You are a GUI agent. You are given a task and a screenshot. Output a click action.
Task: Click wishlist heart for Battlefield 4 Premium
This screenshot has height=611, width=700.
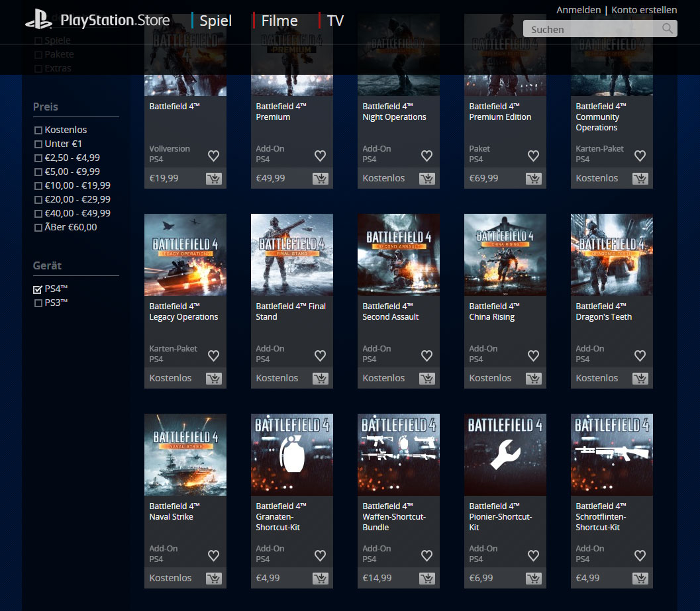point(320,156)
